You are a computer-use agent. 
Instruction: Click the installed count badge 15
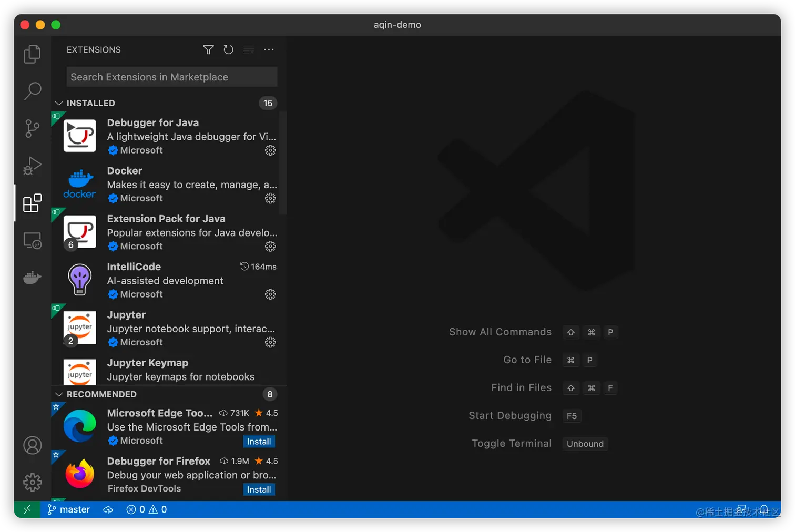[x=268, y=103]
